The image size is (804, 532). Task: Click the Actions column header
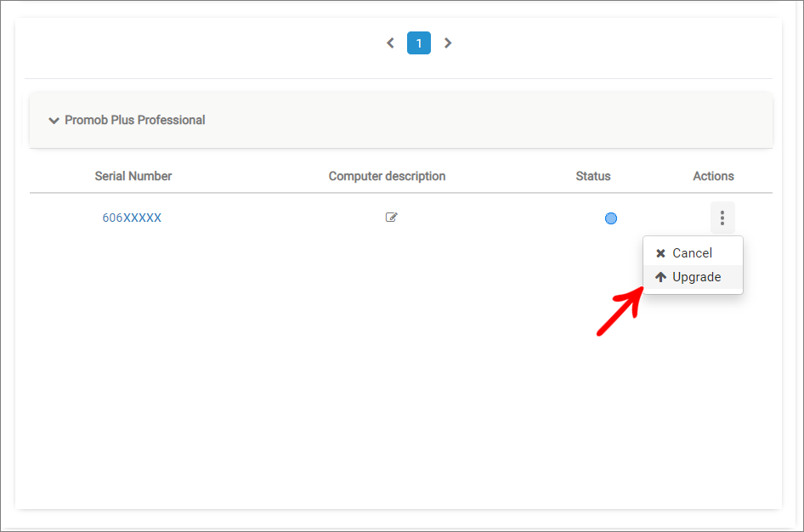[x=713, y=176]
